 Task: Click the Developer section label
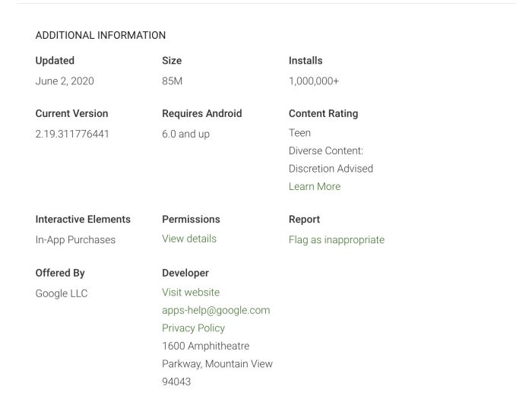point(185,273)
